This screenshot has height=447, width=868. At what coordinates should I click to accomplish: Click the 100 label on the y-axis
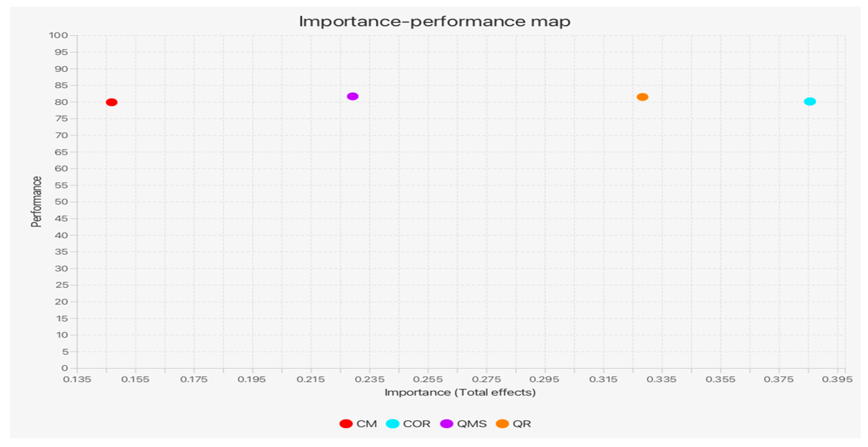pos(58,35)
